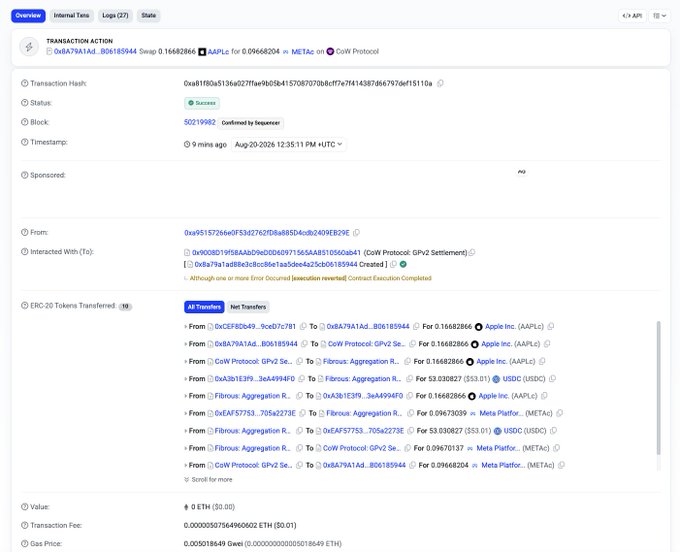Copy created contract address 0x8a79a1ad88e3
This screenshot has height=552, width=680.
pos(393,264)
